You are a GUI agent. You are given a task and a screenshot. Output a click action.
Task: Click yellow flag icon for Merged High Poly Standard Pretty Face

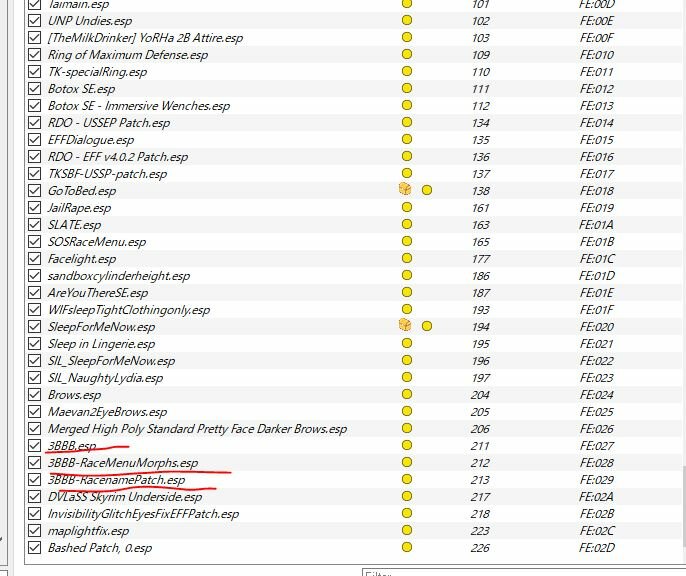click(x=407, y=428)
